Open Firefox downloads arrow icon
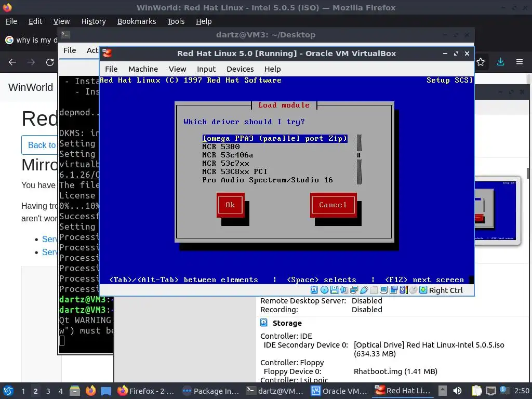Screen dimensions: 532x399 500,62
